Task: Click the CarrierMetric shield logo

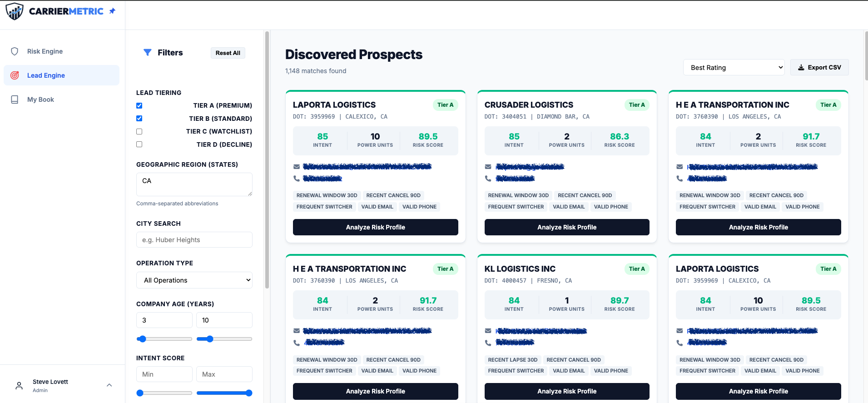Action: [15, 11]
